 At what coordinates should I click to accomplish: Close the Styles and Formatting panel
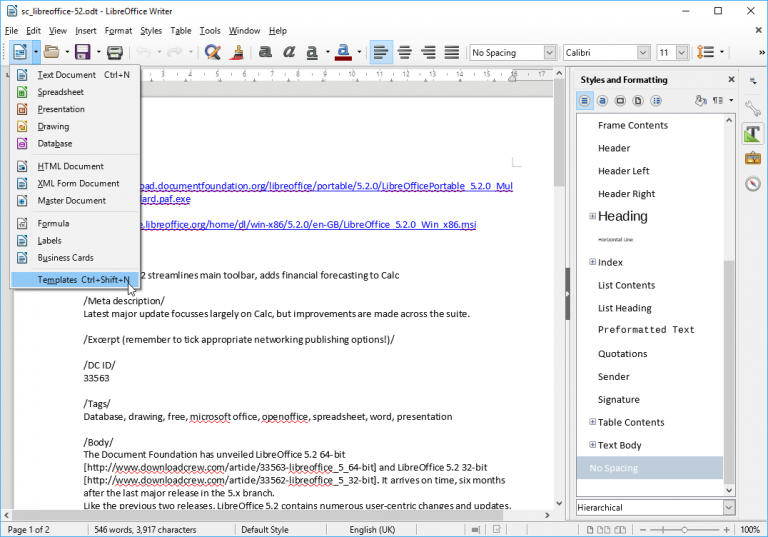coord(731,79)
